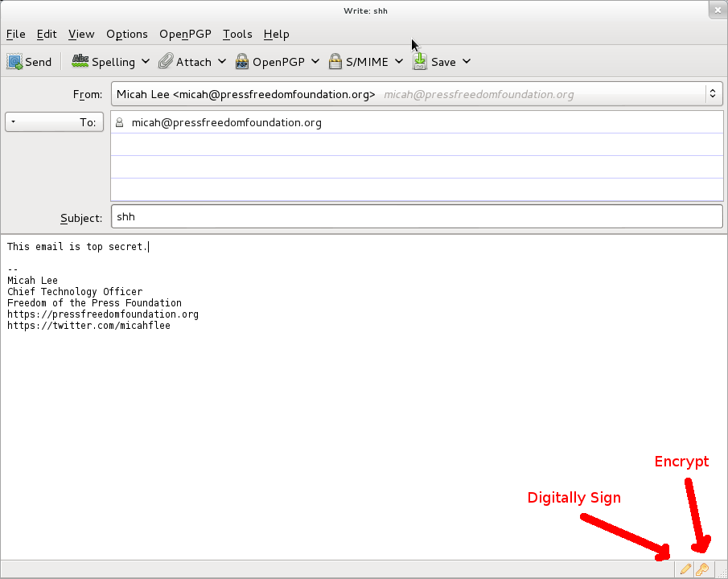
Task: Click the Save disk icon
Action: pyautogui.click(x=420, y=61)
